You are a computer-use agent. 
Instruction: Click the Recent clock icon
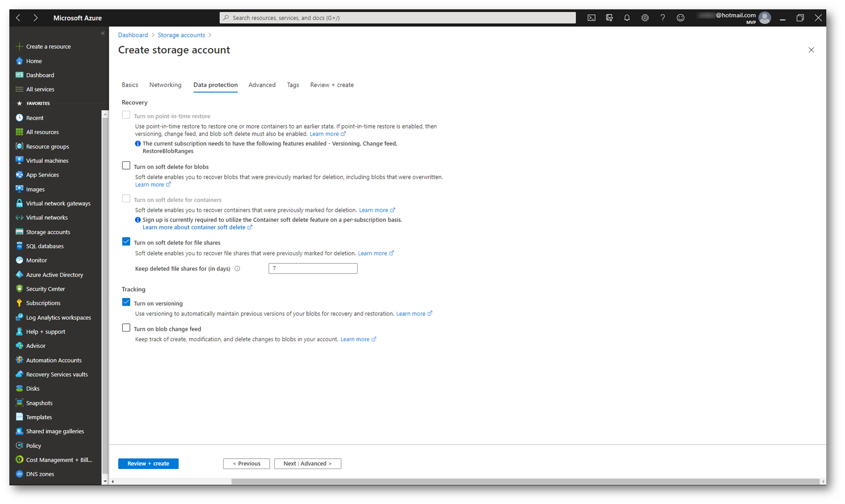19,117
